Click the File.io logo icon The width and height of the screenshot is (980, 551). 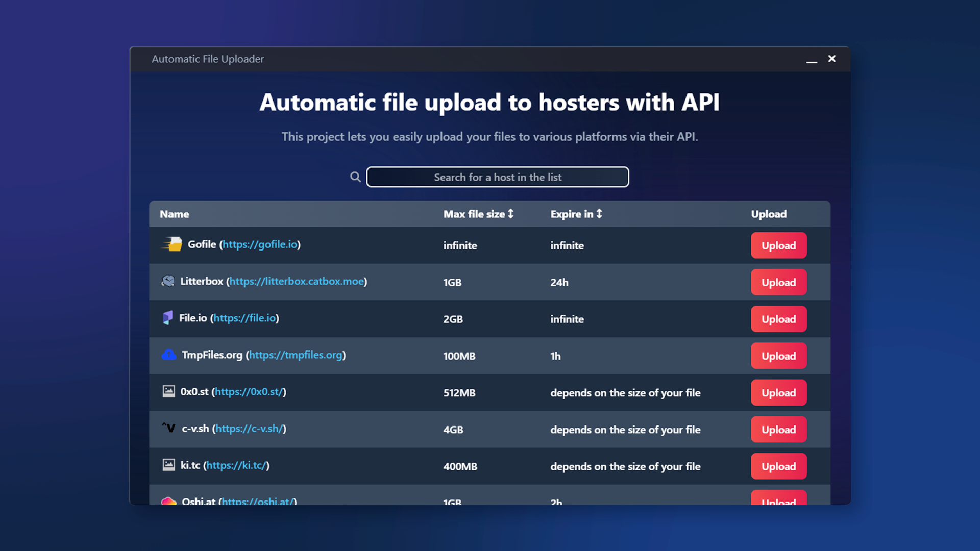167,318
